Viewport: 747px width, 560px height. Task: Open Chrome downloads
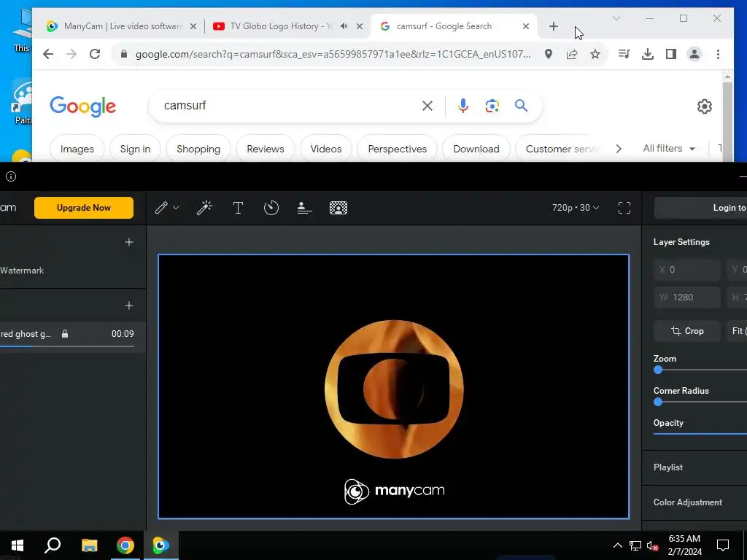click(x=648, y=54)
